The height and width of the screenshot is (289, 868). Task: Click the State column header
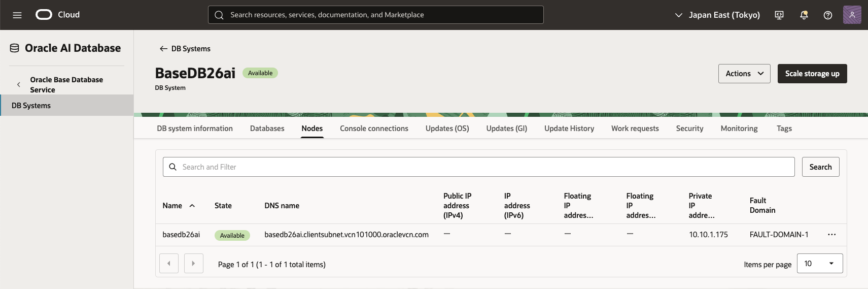tap(223, 206)
